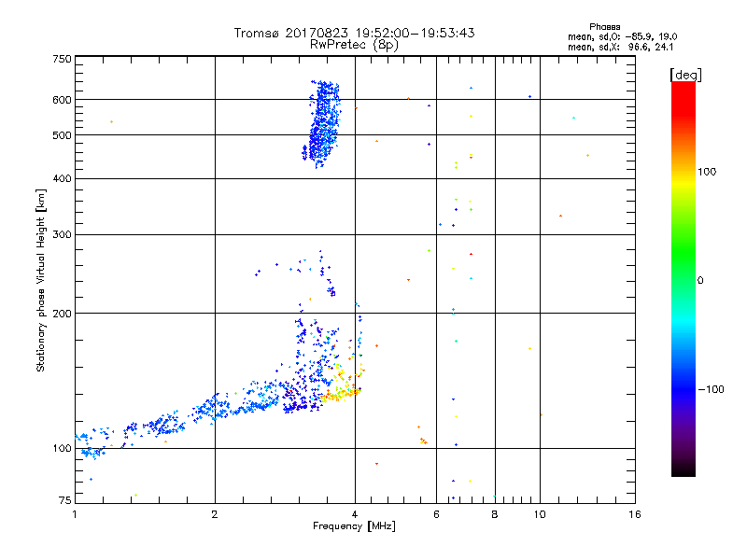747x560 pixels.
Task: Click the "Phases" header text
Action: [x=604, y=27]
